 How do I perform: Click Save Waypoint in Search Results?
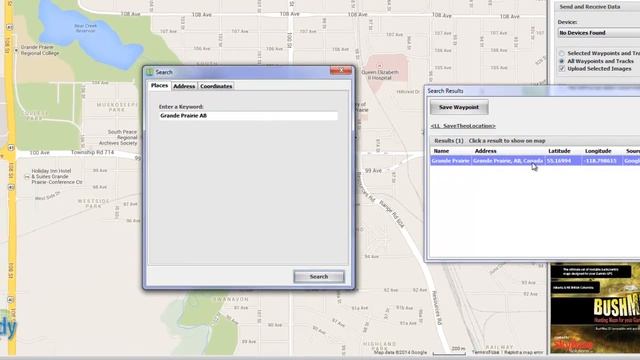pyautogui.click(x=459, y=107)
